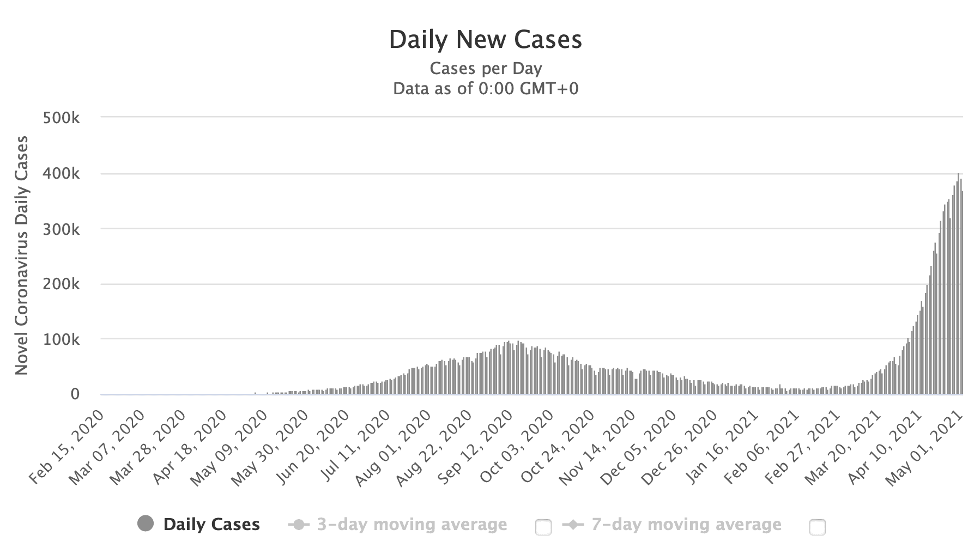Click the 400k y-axis label
This screenshot has height=548, width=980.
[x=61, y=174]
